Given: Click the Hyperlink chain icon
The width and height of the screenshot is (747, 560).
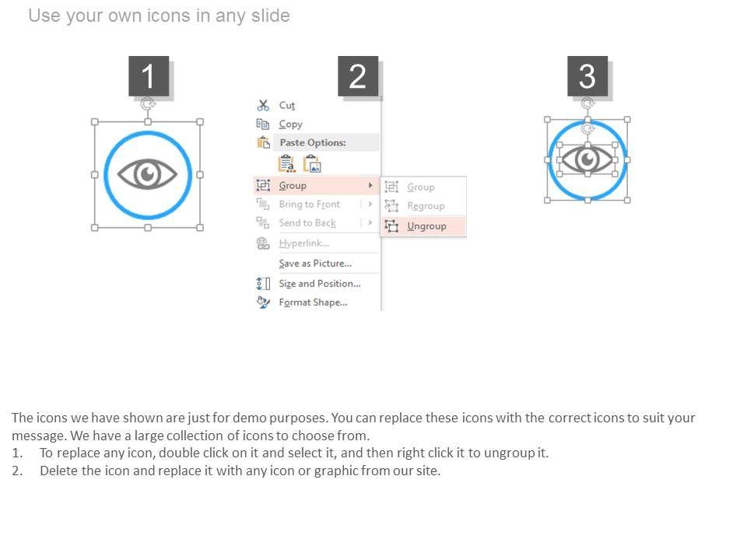Looking at the screenshot, I should (x=263, y=243).
